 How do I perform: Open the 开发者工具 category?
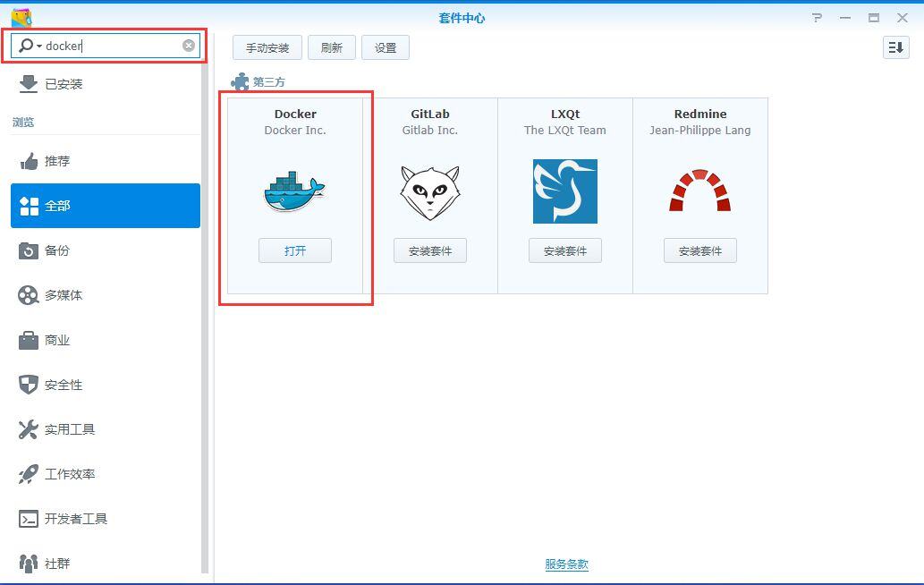click(x=106, y=519)
